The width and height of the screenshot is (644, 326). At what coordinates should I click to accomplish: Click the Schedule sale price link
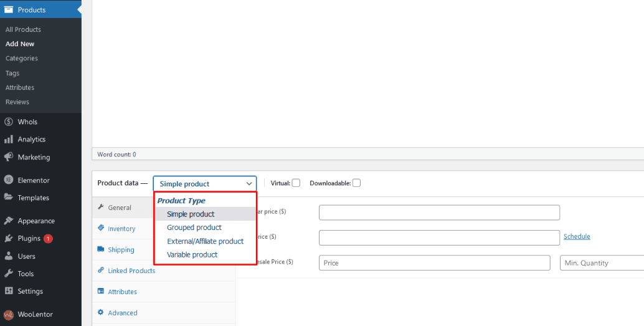(x=577, y=236)
